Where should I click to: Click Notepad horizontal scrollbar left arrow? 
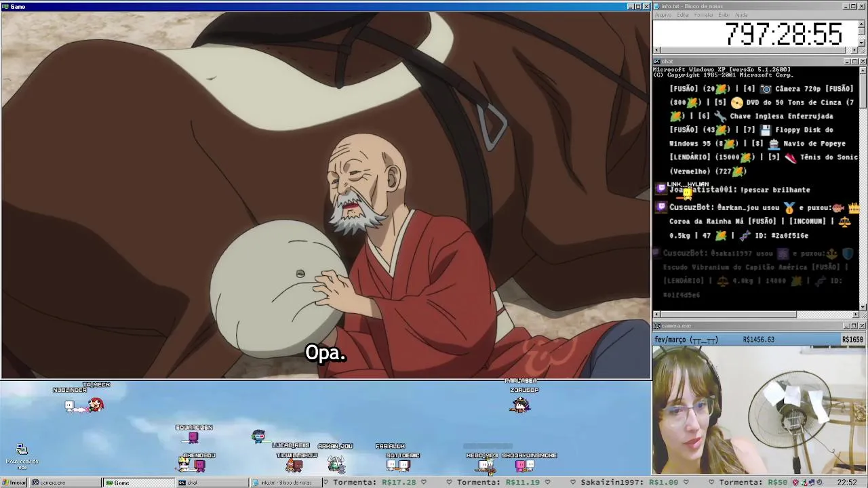(x=656, y=50)
